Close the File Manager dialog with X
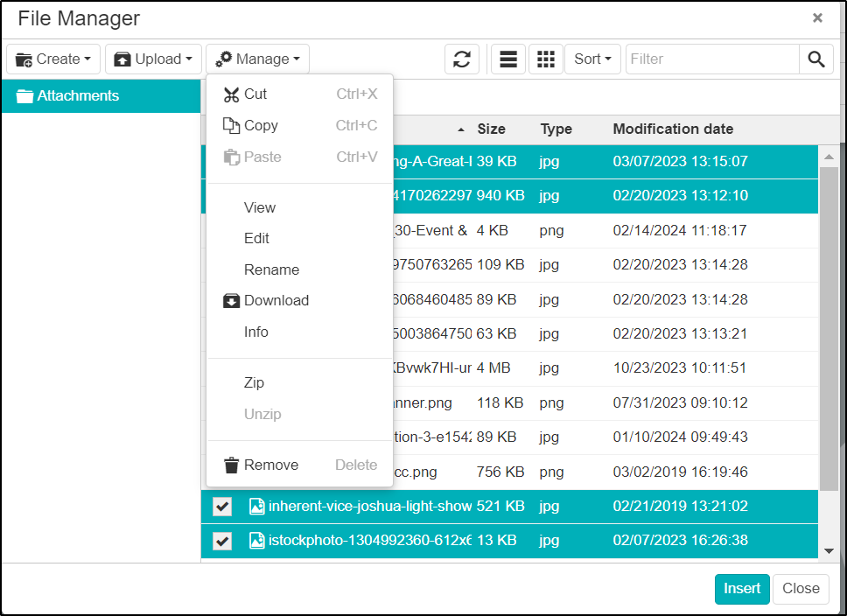The width and height of the screenshot is (847, 616). click(817, 17)
